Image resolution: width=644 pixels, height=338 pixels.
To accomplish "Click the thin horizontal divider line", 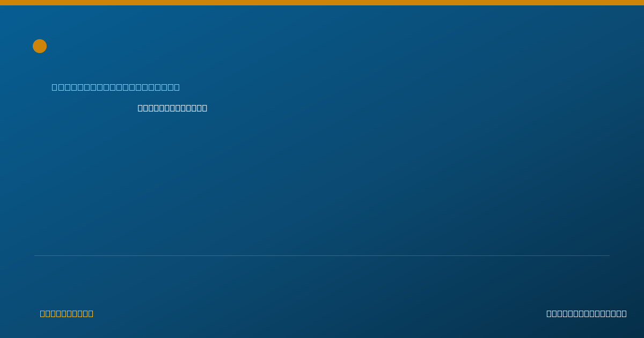I will [x=322, y=255].
